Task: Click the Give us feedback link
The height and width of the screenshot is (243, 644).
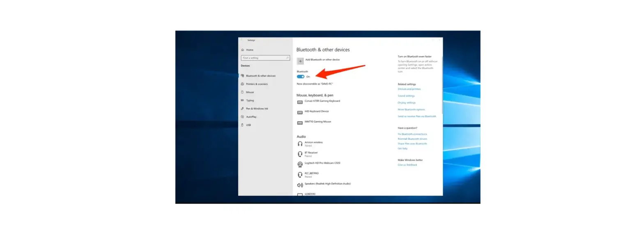Action: click(407, 165)
